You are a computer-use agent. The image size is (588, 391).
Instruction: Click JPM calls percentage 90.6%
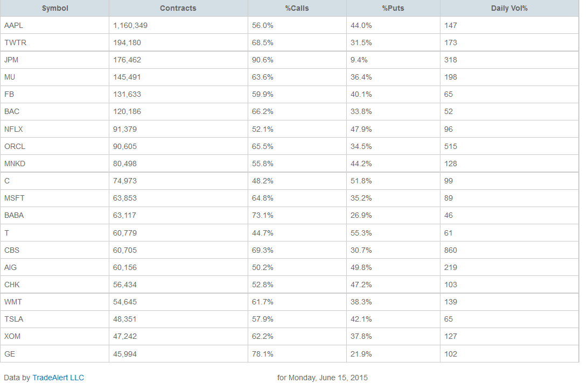(x=263, y=60)
